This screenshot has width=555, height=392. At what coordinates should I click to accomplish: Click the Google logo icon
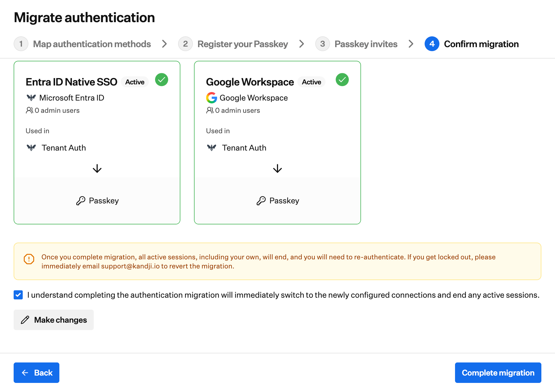[212, 98]
